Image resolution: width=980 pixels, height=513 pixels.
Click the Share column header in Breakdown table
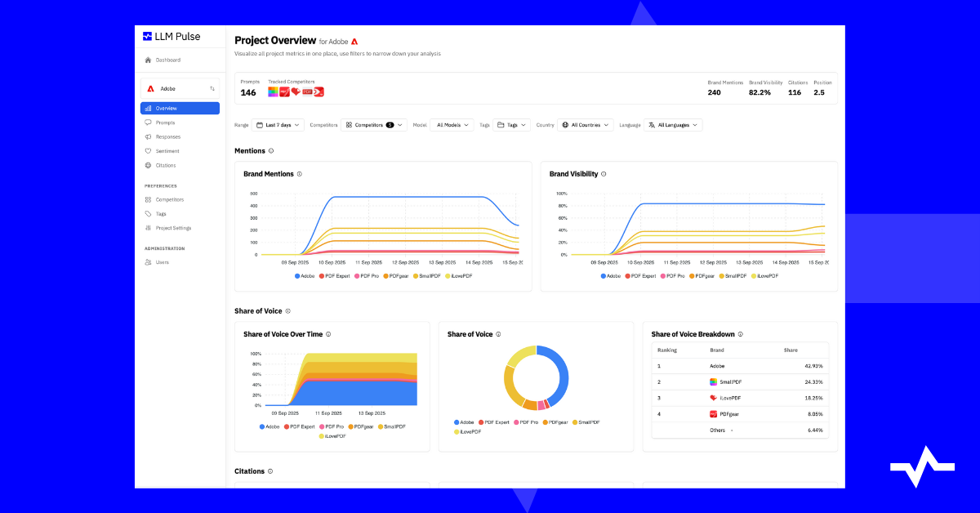pyautogui.click(x=791, y=350)
